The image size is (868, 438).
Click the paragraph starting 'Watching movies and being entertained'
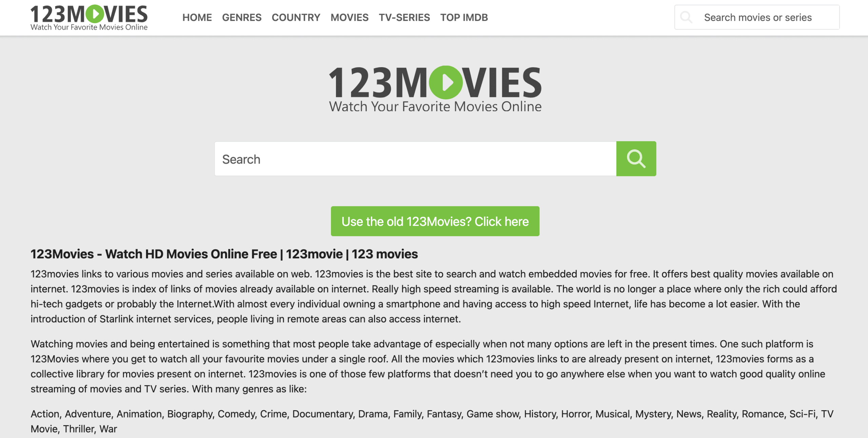(428, 366)
